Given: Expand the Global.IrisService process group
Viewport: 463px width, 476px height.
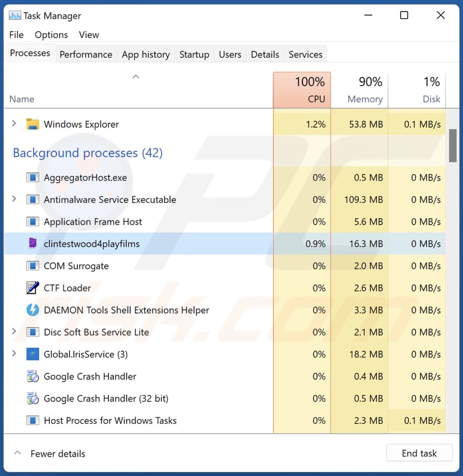Looking at the screenshot, I should pyautogui.click(x=15, y=354).
